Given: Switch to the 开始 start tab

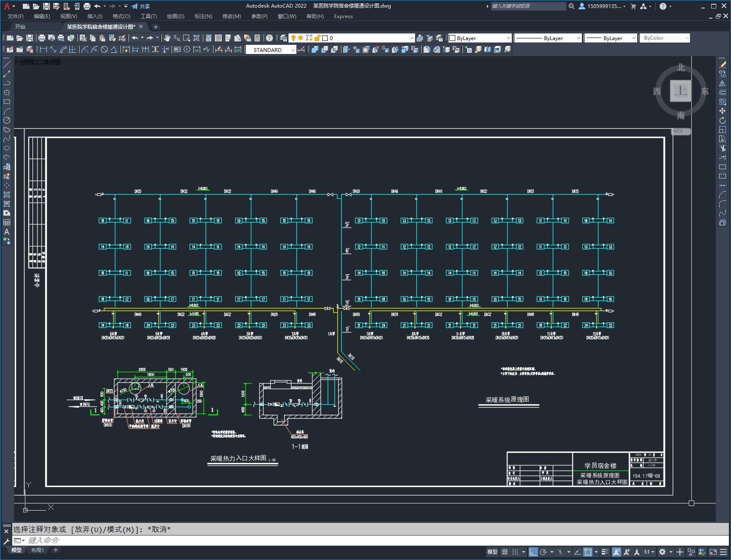Looking at the screenshot, I should [20, 27].
